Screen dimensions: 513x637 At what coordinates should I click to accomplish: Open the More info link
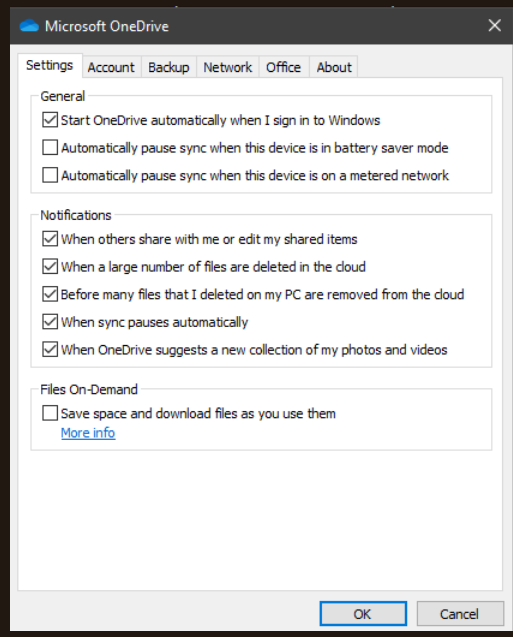[x=88, y=433]
